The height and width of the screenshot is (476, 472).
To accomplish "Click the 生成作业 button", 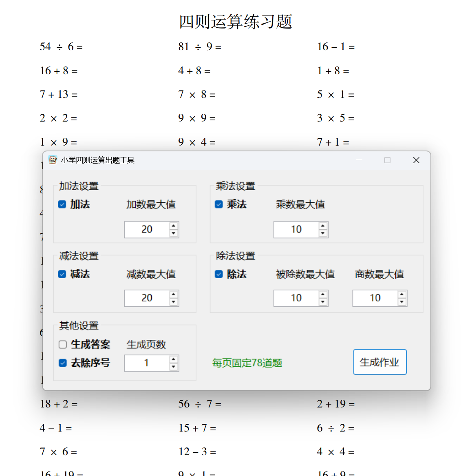I will [x=380, y=362].
